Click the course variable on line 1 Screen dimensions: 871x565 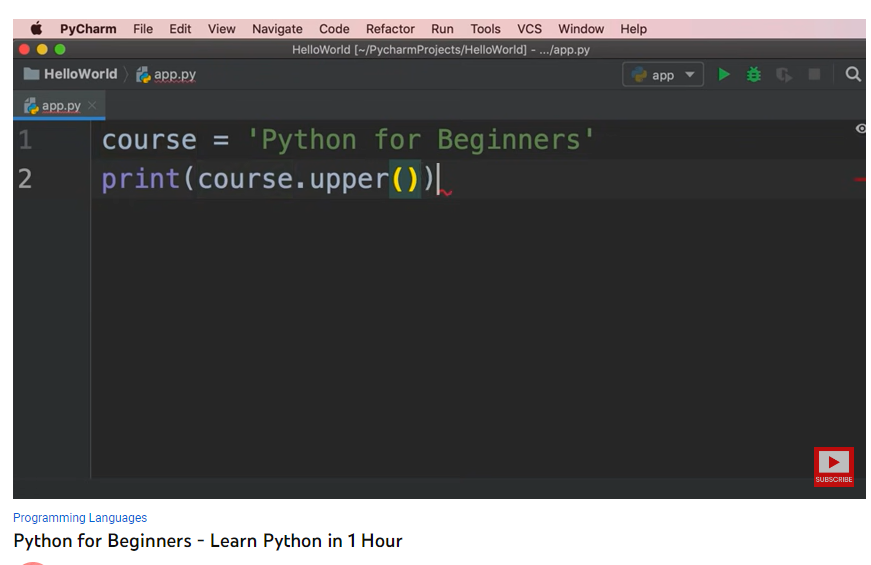click(149, 140)
